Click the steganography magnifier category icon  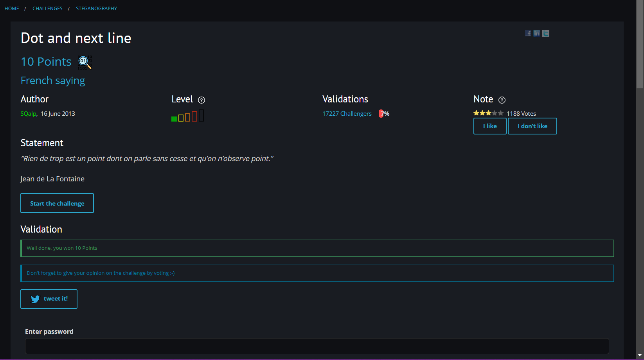(x=85, y=62)
